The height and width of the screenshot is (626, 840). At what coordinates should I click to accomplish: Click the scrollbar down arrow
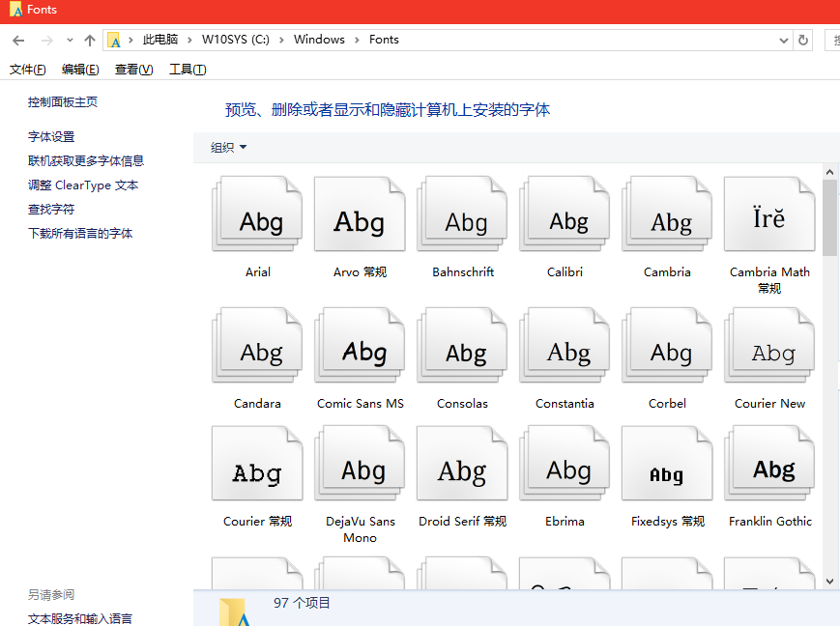click(829, 582)
